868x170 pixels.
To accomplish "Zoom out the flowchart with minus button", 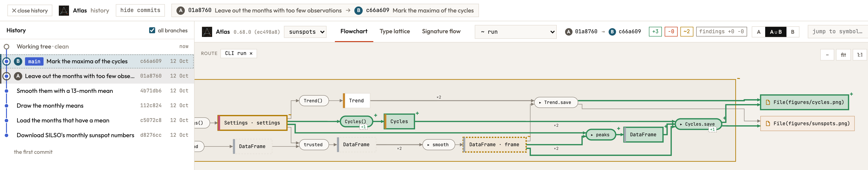I will click(x=827, y=55).
